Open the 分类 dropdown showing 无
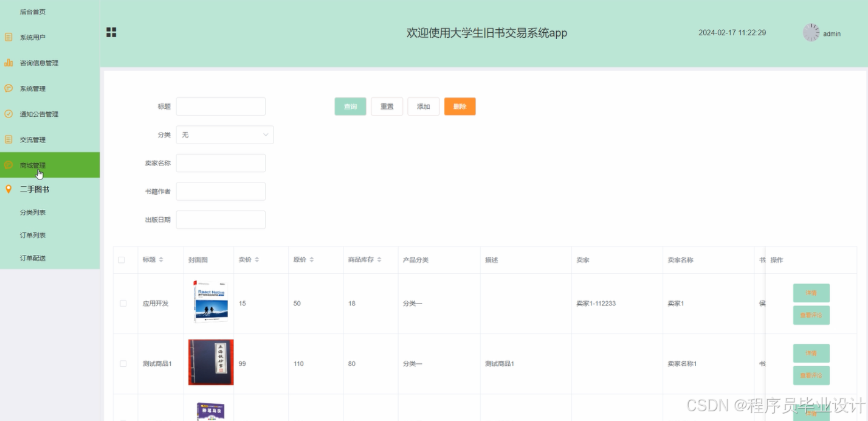The image size is (868, 421). pyautogui.click(x=225, y=134)
